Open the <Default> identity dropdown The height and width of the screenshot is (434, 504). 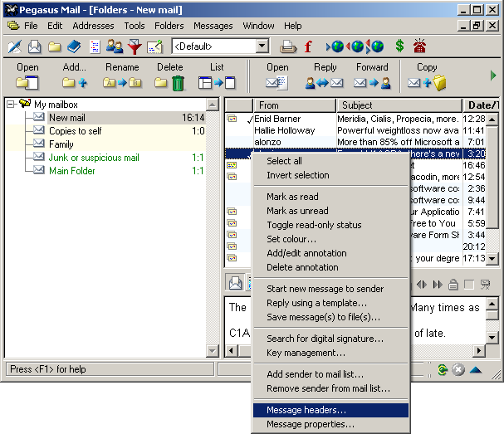[262, 46]
